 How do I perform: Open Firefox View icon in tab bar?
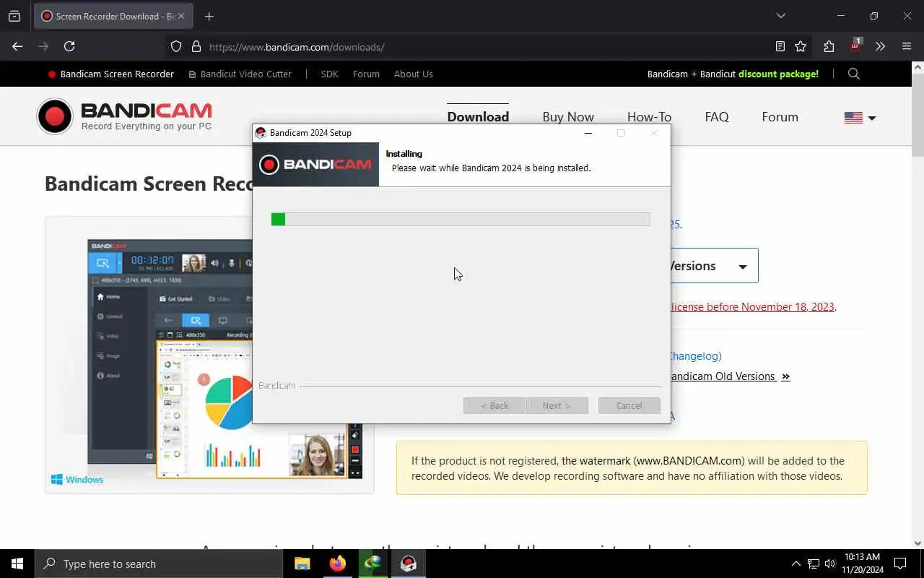coord(14,16)
